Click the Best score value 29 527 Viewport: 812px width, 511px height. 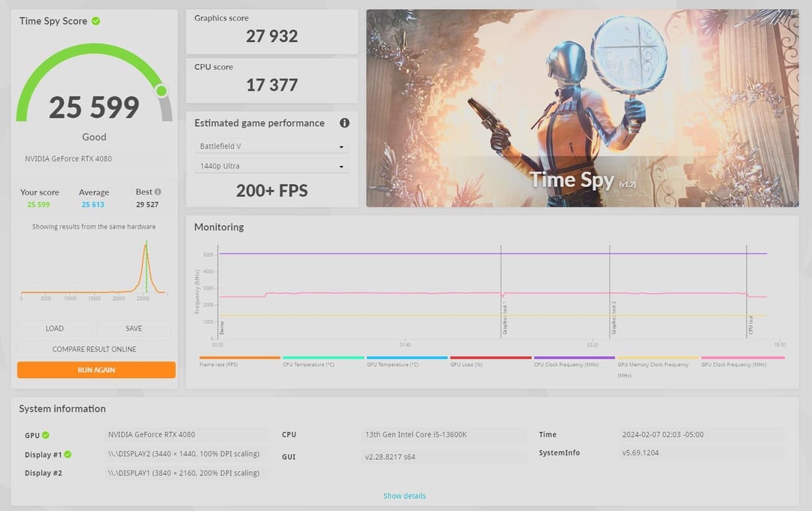click(147, 204)
